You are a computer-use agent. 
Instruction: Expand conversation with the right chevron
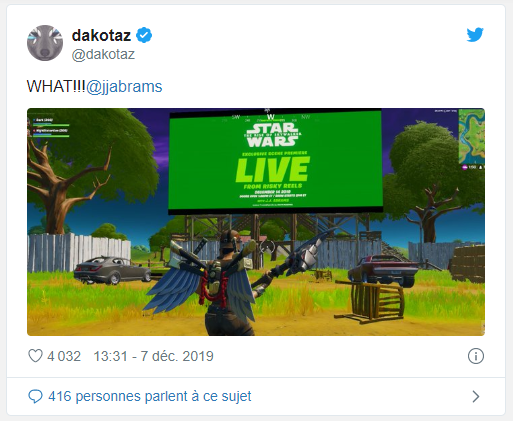476,396
